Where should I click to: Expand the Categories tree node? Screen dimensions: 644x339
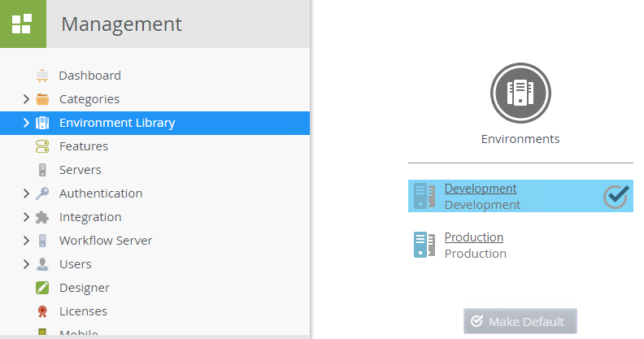point(26,99)
